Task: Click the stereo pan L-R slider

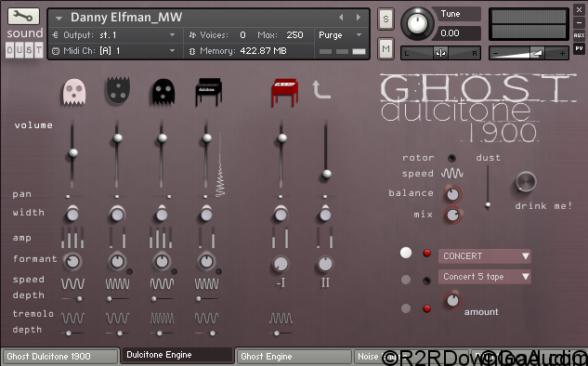Action: (x=440, y=53)
